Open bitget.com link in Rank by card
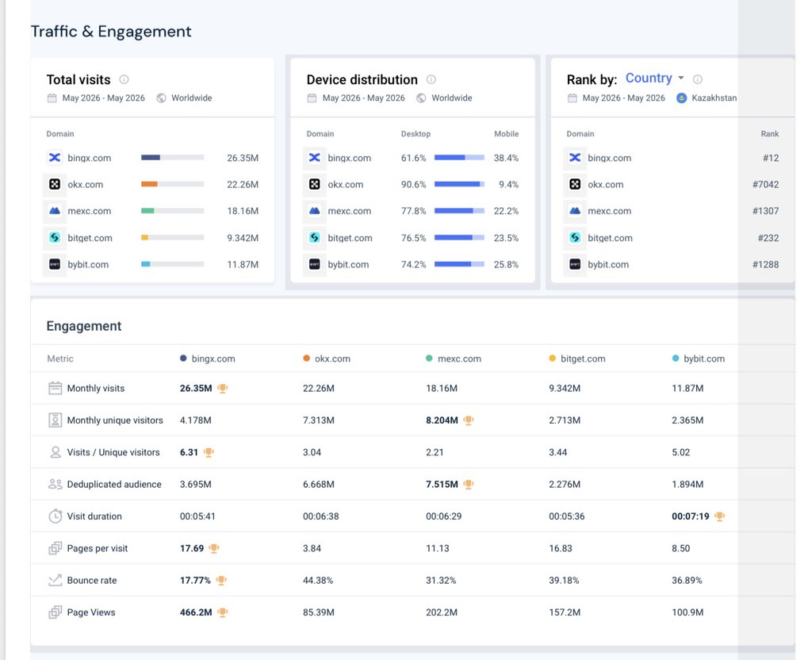 610,238
